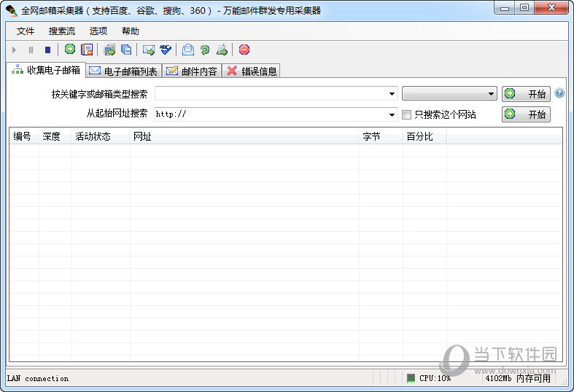Click the 网址 column header
The image size is (574, 392).
(x=244, y=136)
